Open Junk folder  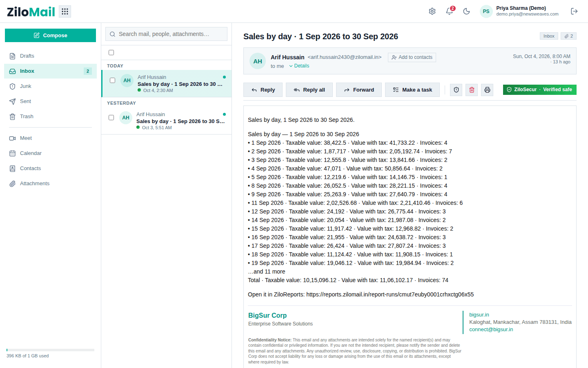tap(50, 86)
